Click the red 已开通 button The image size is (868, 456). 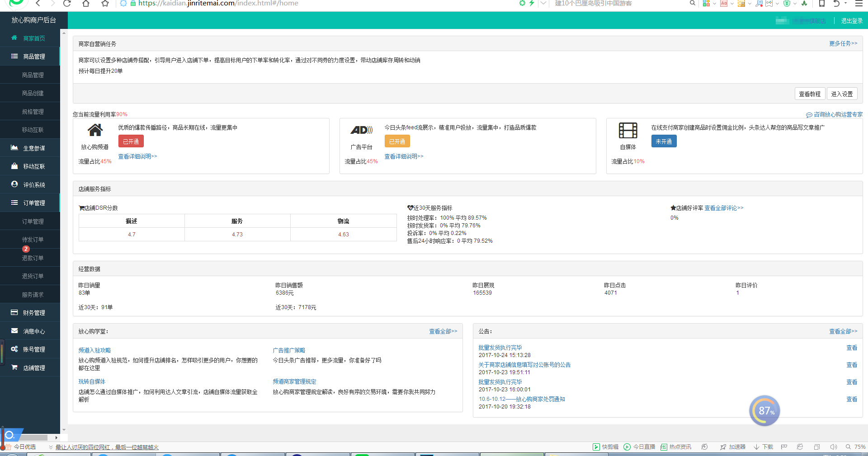(131, 141)
